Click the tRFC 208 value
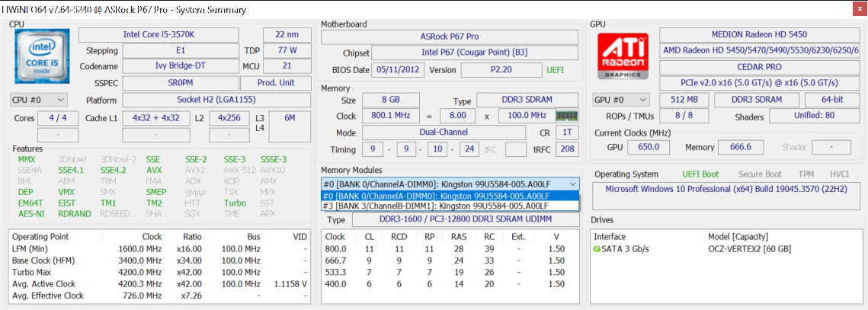Screen dimensions: 868x310 [565, 149]
